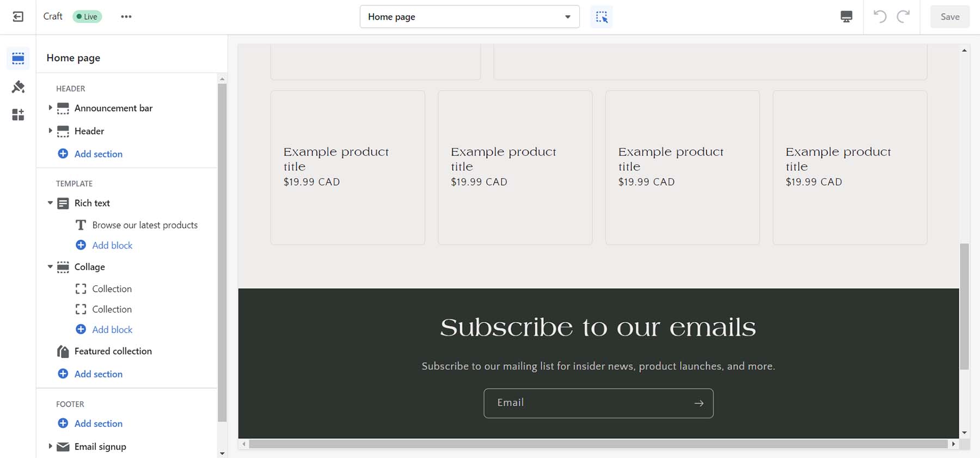Click Add section under Footer group
The height and width of the screenshot is (458, 980).
[99, 424]
